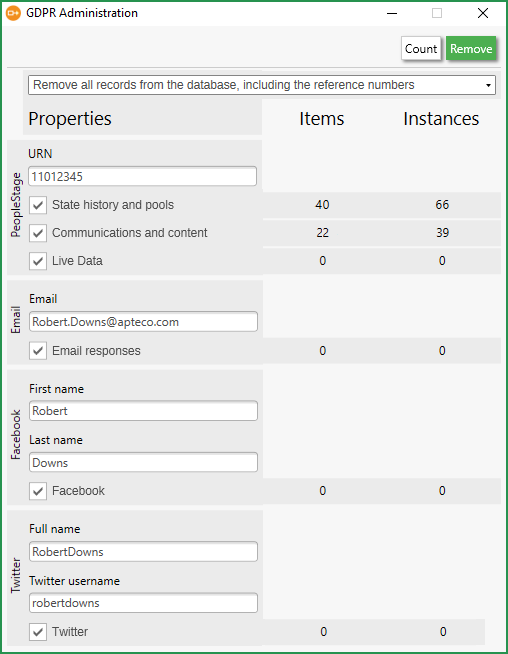Toggle the Email responses checkbox

(38, 351)
